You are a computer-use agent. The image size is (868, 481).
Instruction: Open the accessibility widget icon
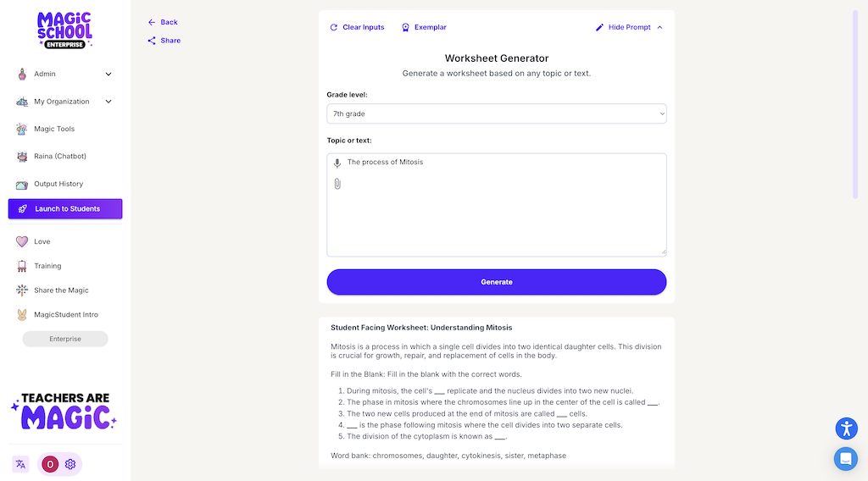tap(846, 428)
